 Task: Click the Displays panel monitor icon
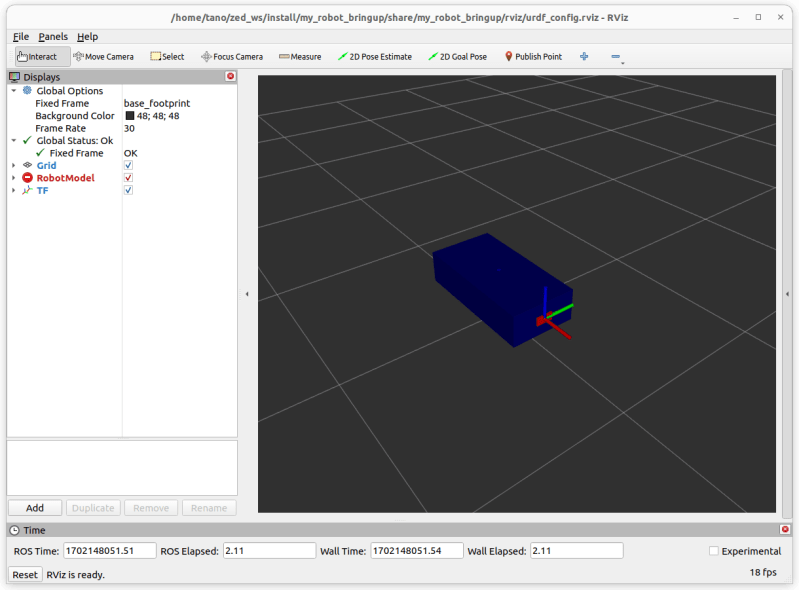click(15, 77)
